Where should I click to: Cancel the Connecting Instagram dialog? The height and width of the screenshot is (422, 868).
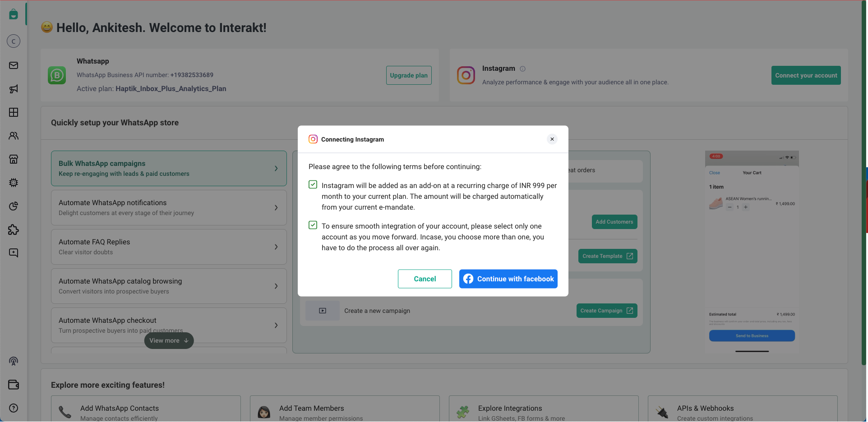[425, 279]
